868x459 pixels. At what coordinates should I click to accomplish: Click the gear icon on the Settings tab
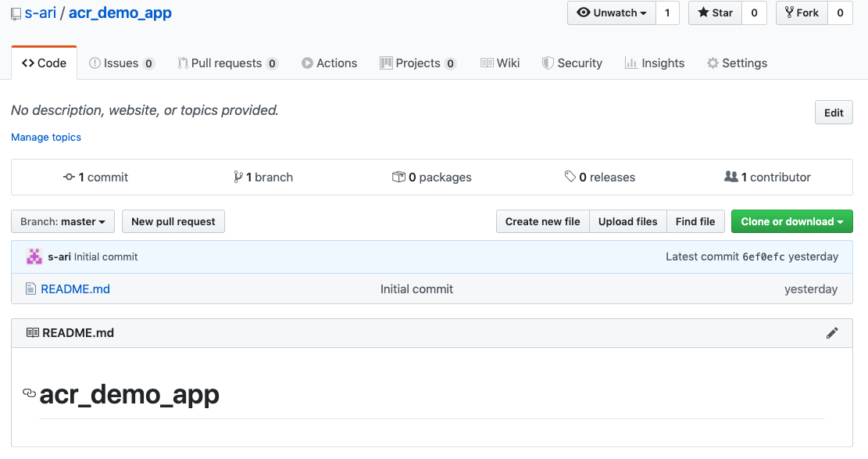pyautogui.click(x=713, y=63)
